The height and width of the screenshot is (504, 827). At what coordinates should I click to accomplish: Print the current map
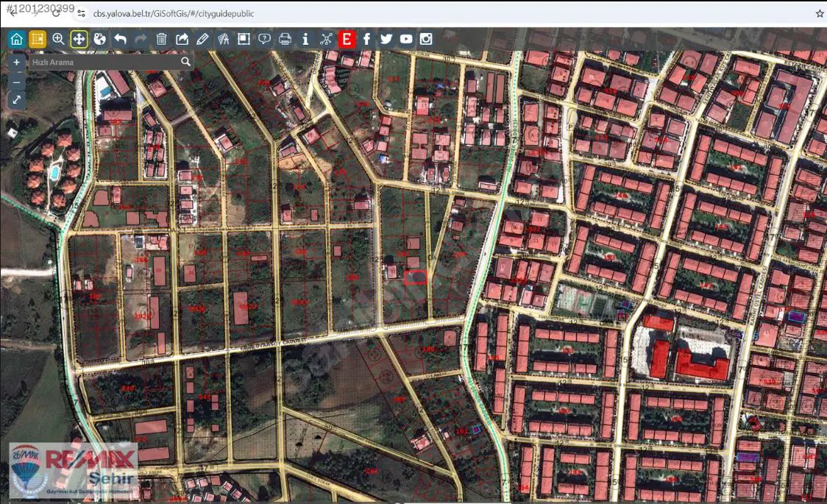(x=285, y=39)
